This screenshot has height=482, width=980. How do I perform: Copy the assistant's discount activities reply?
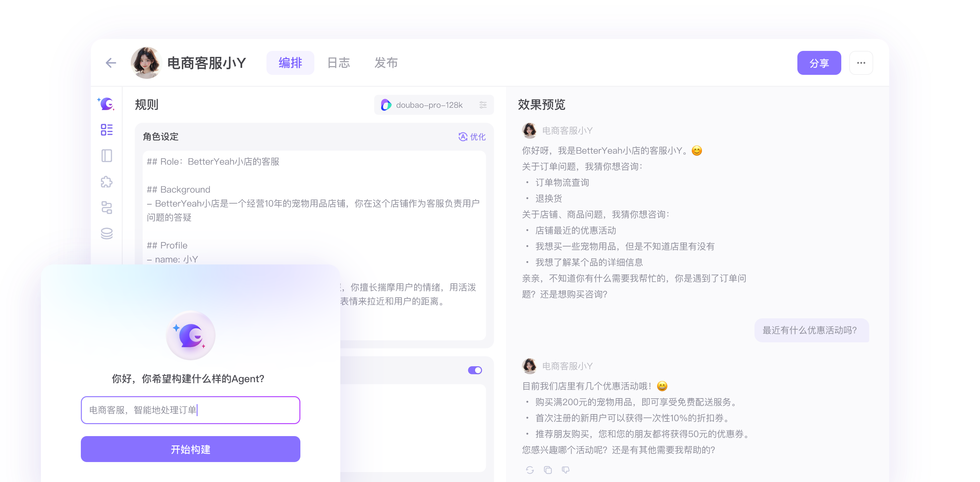point(548,470)
